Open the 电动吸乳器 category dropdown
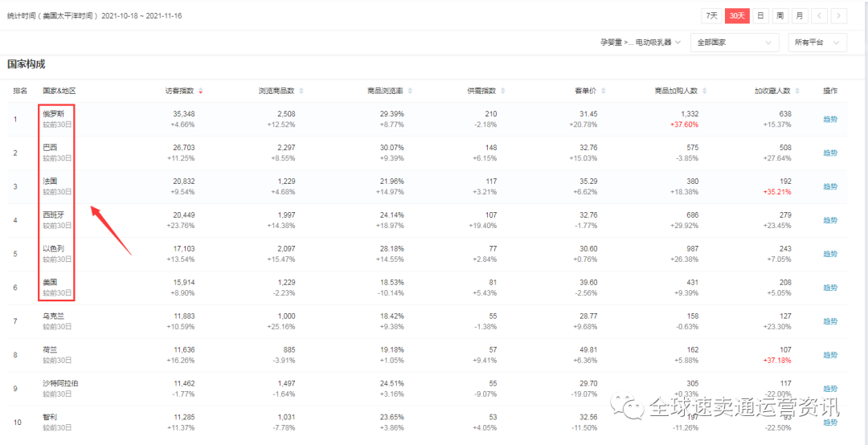The height and width of the screenshot is (445, 868). (x=641, y=42)
